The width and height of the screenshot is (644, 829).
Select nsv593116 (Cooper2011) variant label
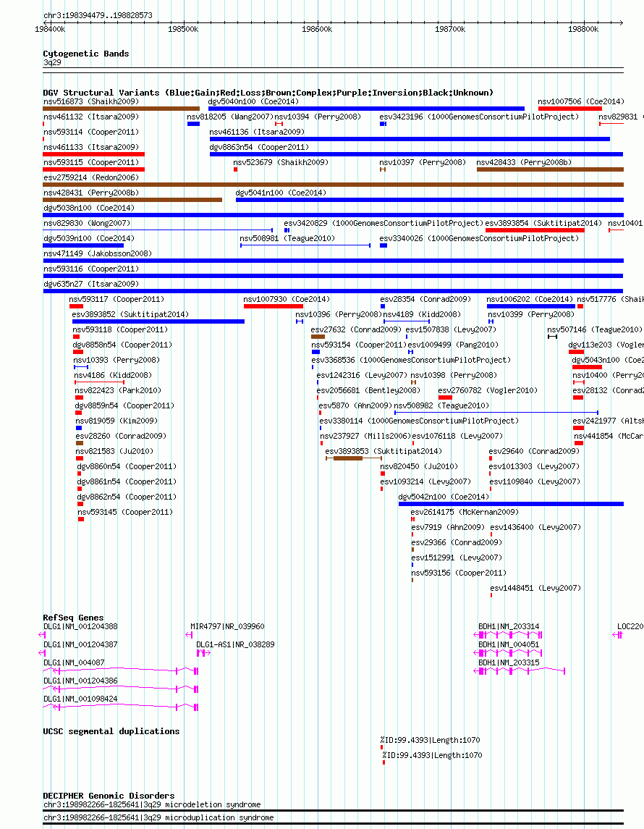(x=91, y=269)
